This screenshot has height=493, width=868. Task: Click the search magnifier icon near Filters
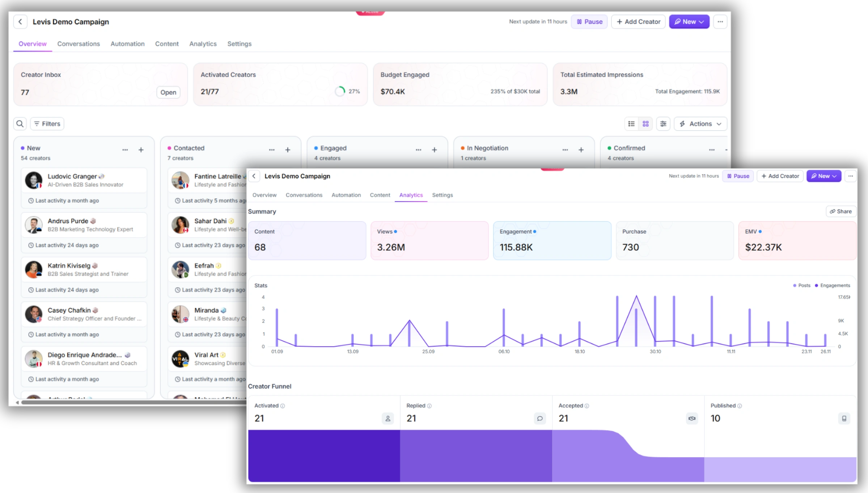point(20,124)
